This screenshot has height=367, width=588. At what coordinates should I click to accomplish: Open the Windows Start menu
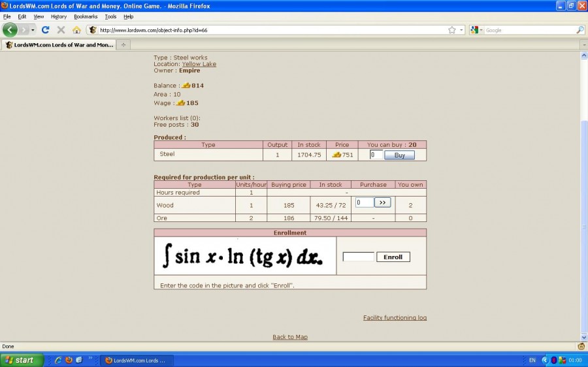click(x=22, y=360)
